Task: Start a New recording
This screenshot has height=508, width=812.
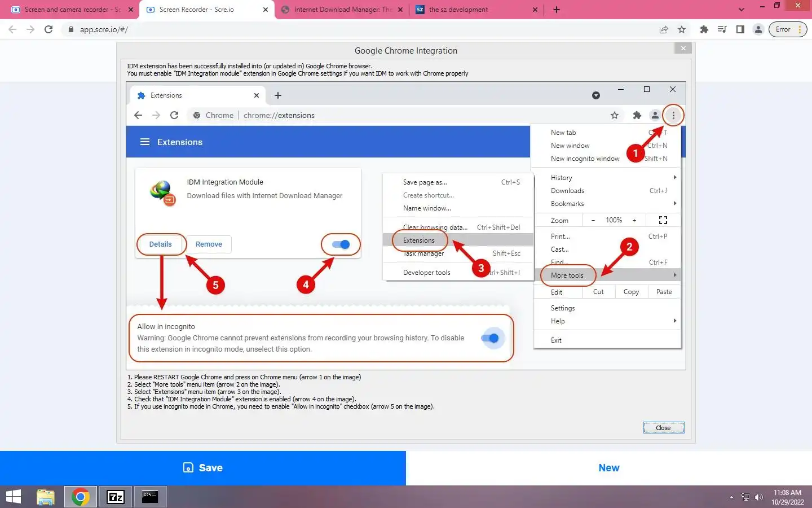Action: click(x=609, y=468)
